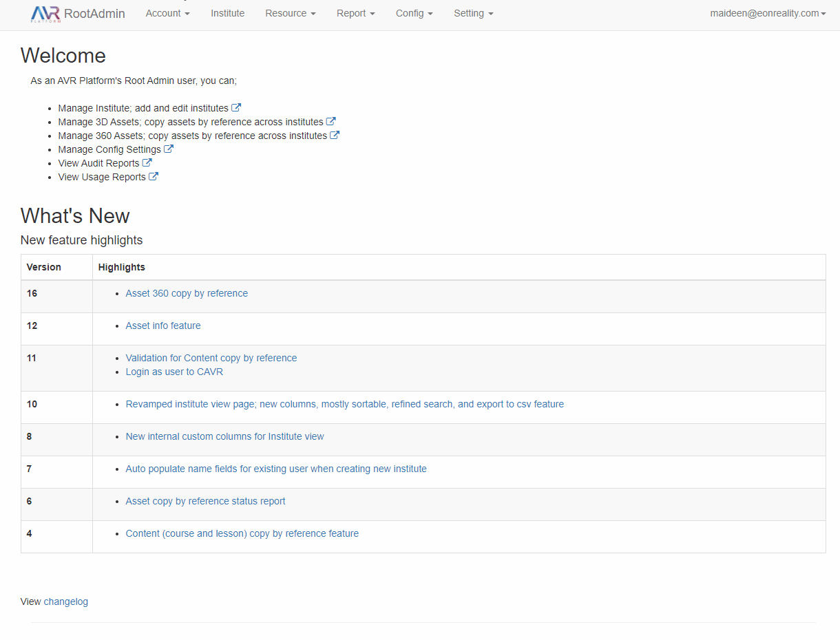Screen dimensions: 840x640
Task: Open the Resource menu
Action: click(290, 13)
